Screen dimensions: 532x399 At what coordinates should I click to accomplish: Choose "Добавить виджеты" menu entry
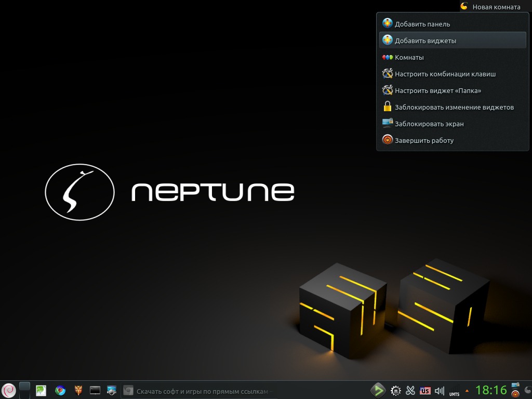click(x=453, y=41)
